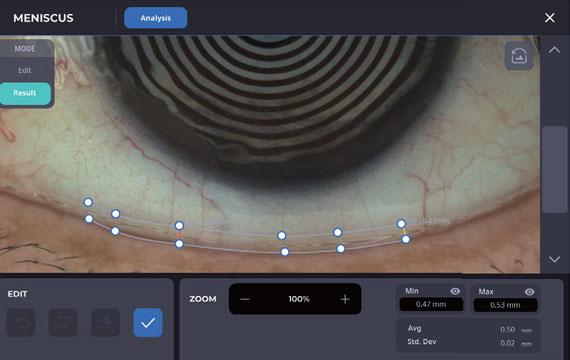Toggle the Min measurement eye icon
The height and width of the screenshot is (360, 570).
455,291
